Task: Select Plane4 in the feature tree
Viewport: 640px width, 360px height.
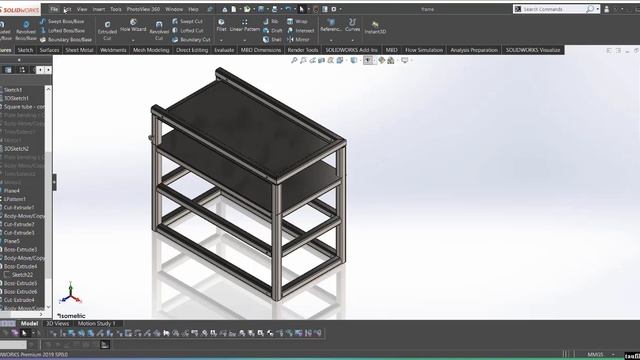Action: [12, 191]
